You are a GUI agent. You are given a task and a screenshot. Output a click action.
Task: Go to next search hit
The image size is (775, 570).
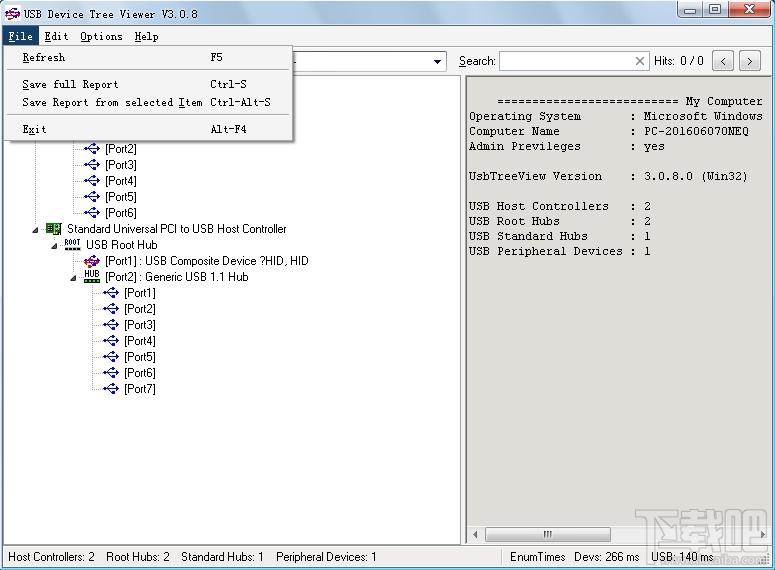pos(750,61)
